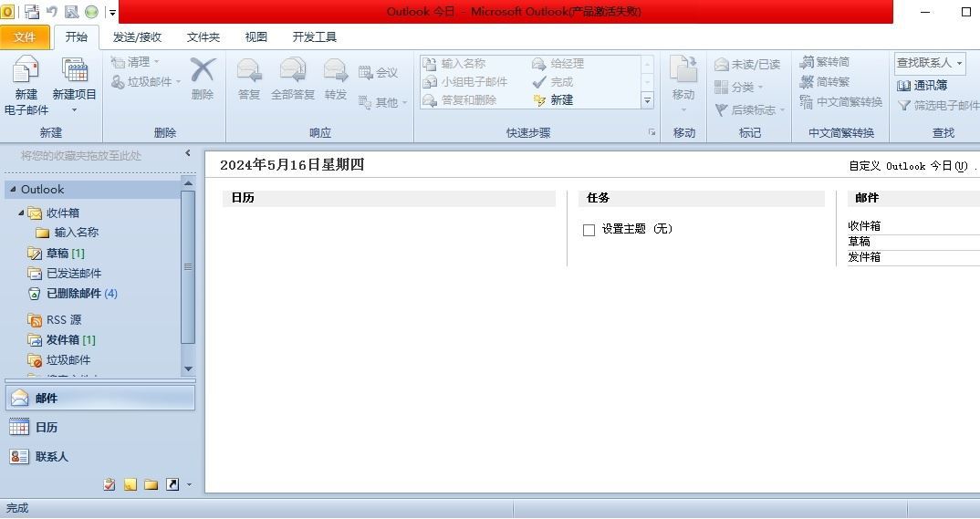Select quick step 答复和删除
This screenshot has width=980, height=519.
coord(459,100)
